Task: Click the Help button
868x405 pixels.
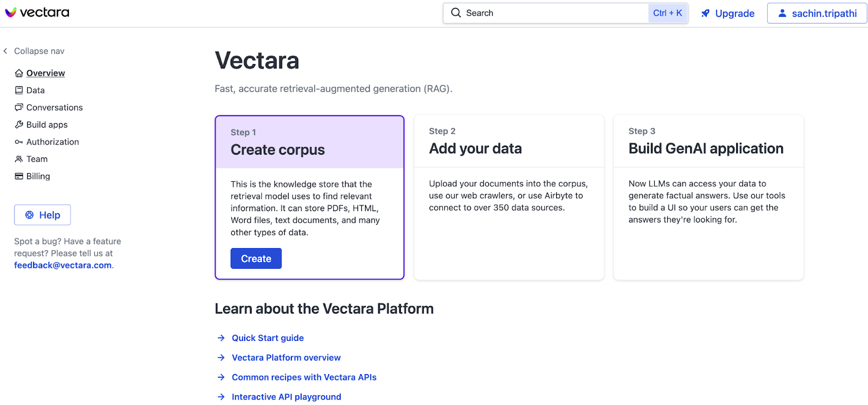Action: [x=42, y=215]
